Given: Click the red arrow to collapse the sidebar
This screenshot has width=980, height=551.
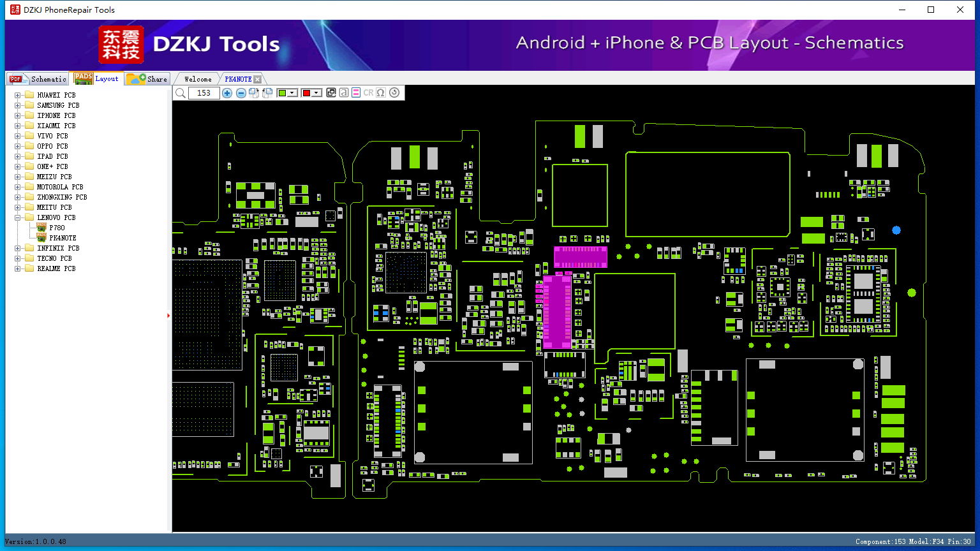Looking at the screenshot, I should pos(168,315).
